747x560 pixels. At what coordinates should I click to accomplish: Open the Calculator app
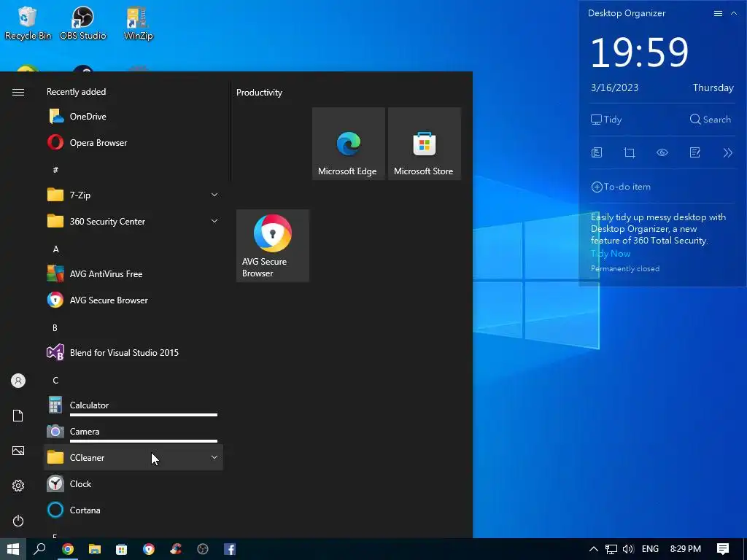pyautogui.click(x=133, y=405)
